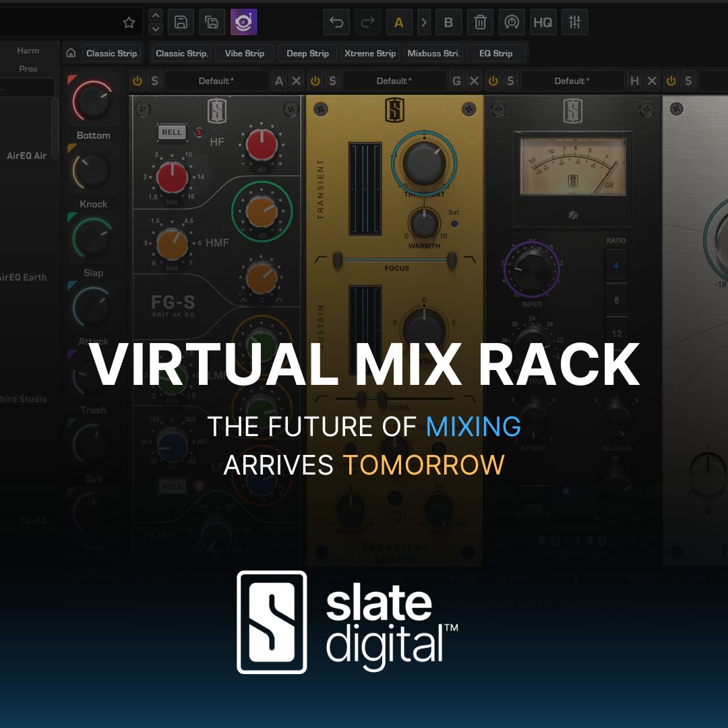728x728 pixels.
Task: Step to the next preset with the down arrow
Action: point(156,29)
